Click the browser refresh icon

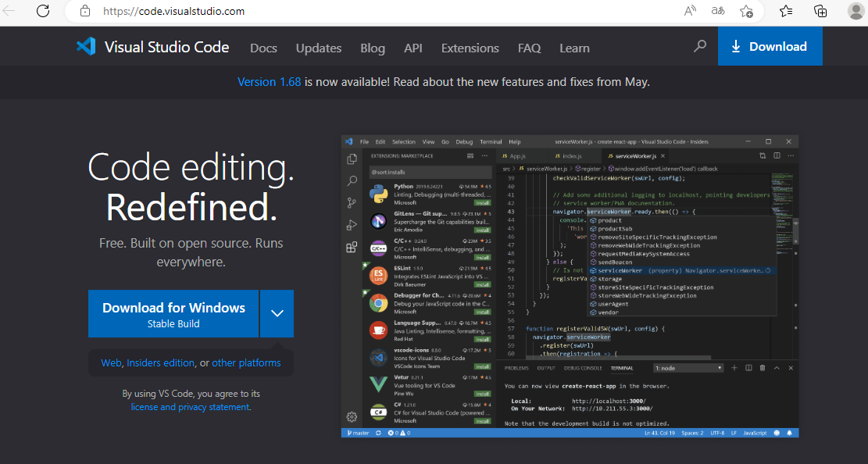[43, 10]
